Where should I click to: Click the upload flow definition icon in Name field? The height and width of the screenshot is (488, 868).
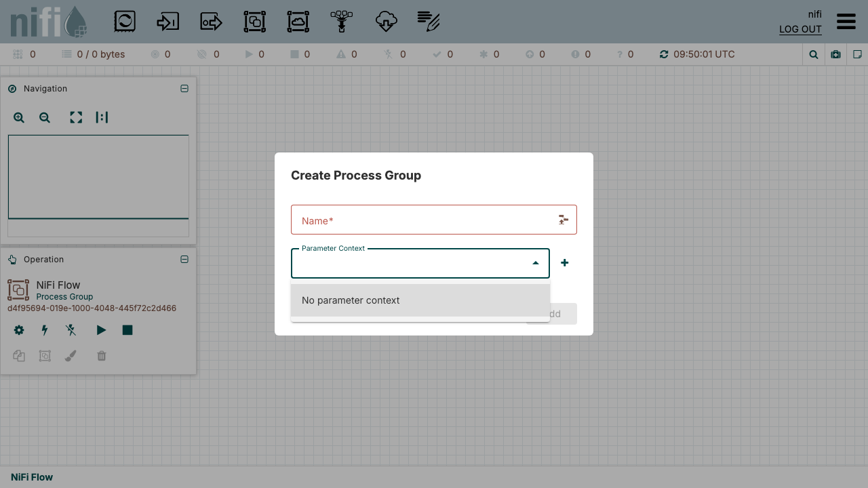[x=564, y=220]
